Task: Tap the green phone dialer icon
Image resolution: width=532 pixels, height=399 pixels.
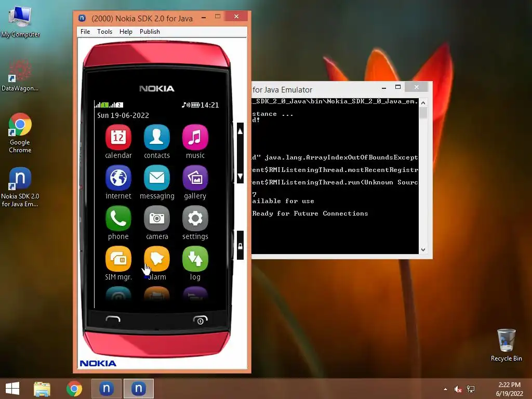Action: point(118,219)
